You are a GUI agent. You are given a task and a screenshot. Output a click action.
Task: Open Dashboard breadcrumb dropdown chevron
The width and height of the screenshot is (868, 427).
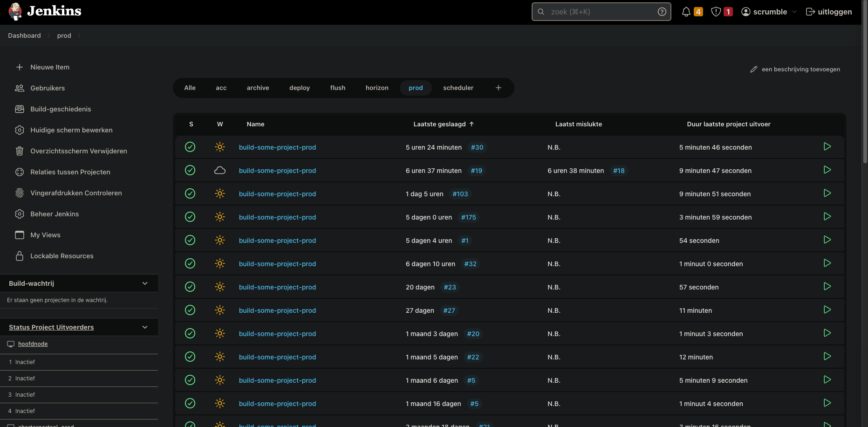tap(48, 35)
